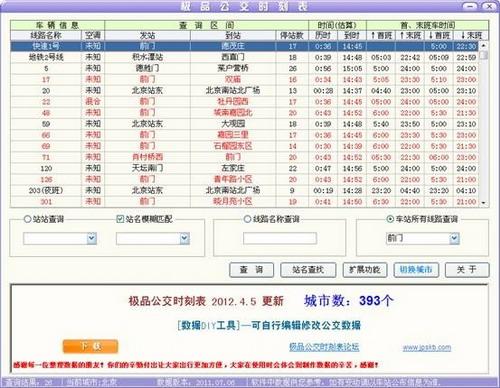The image size is (500, 388).
Task: Click the 石榴园东区 arrival cell
Action: (233, 146)
